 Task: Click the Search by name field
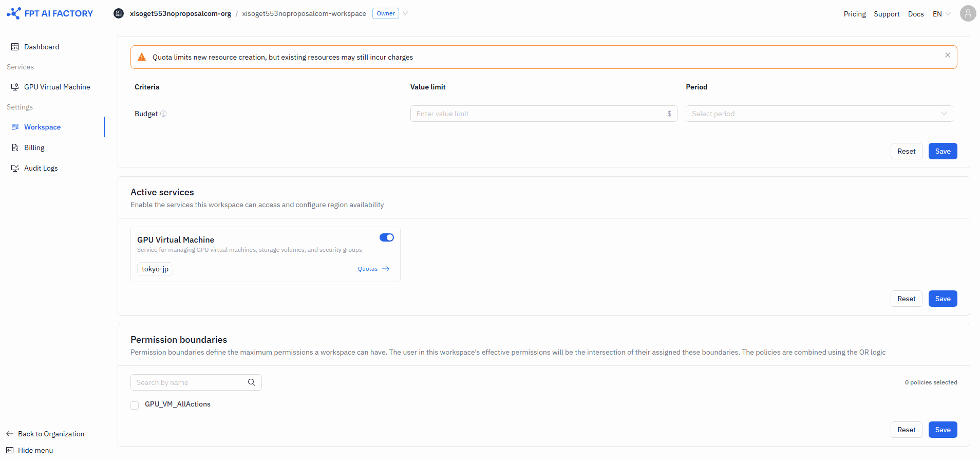(196, 382)
